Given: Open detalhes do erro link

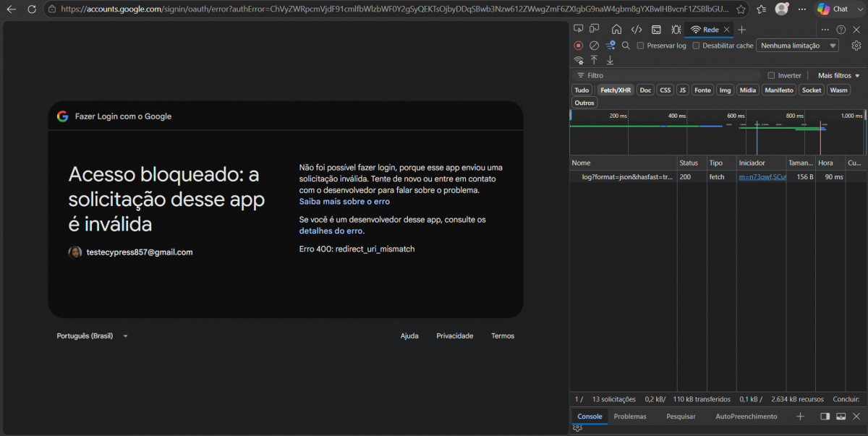Looking at the screenshot, I should (x=331, y=231).
